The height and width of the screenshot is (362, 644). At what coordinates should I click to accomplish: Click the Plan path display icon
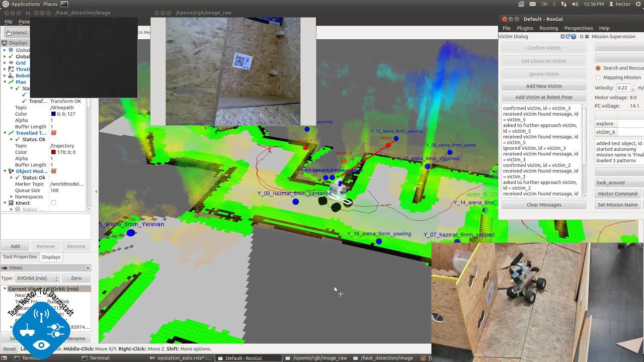(11, 82)
